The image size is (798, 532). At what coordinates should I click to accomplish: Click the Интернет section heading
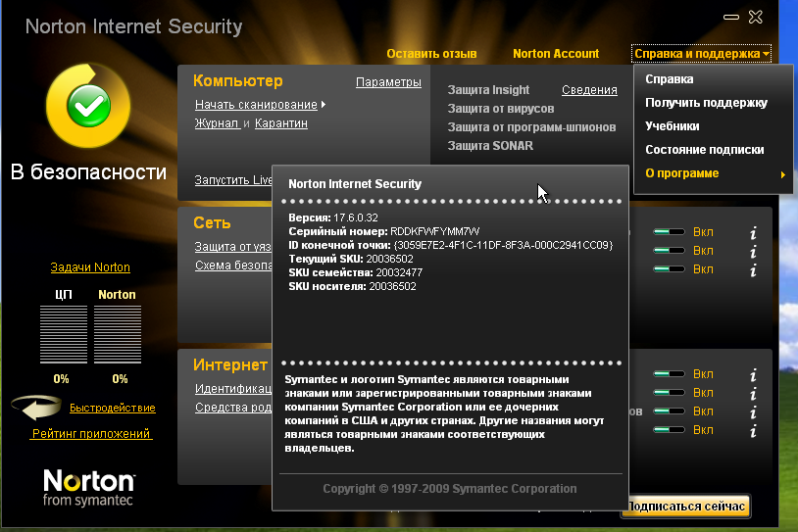[230, 364]
